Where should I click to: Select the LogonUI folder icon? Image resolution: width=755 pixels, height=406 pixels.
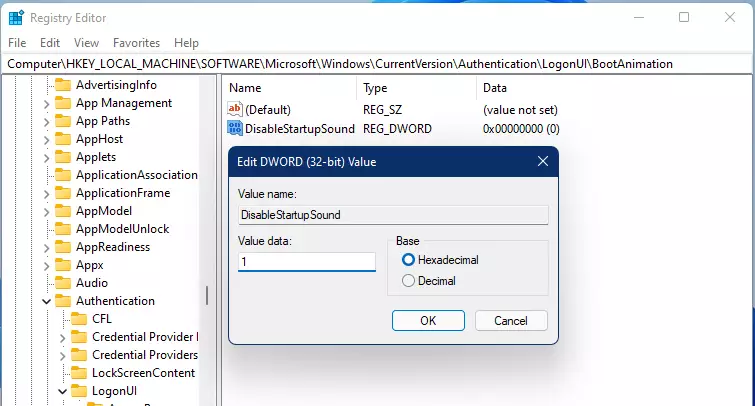point(79,391)
